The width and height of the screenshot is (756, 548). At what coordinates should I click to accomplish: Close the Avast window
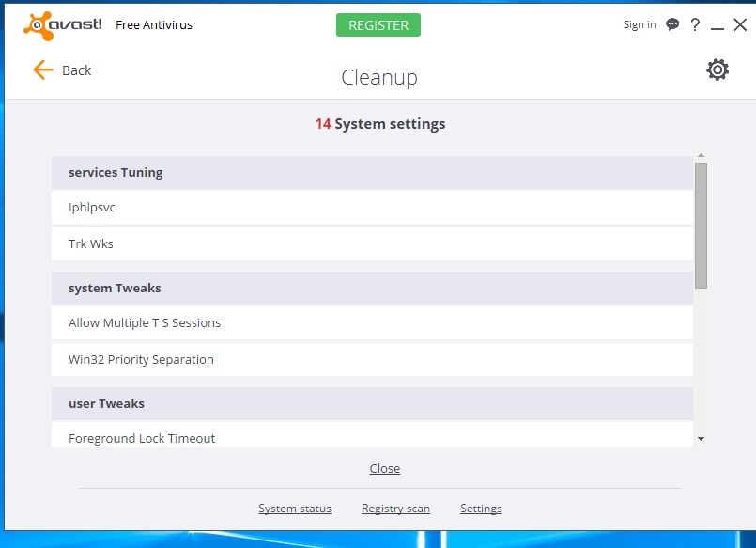click(x=740, y=24)
